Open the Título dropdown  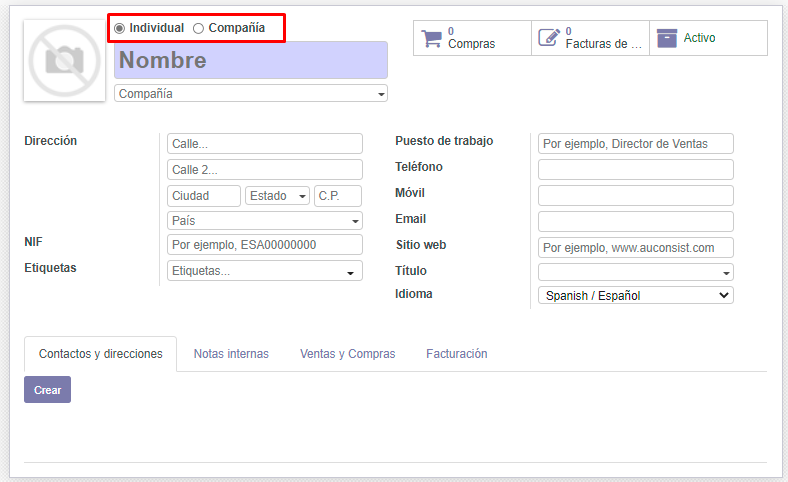click(x=635, y=272)
